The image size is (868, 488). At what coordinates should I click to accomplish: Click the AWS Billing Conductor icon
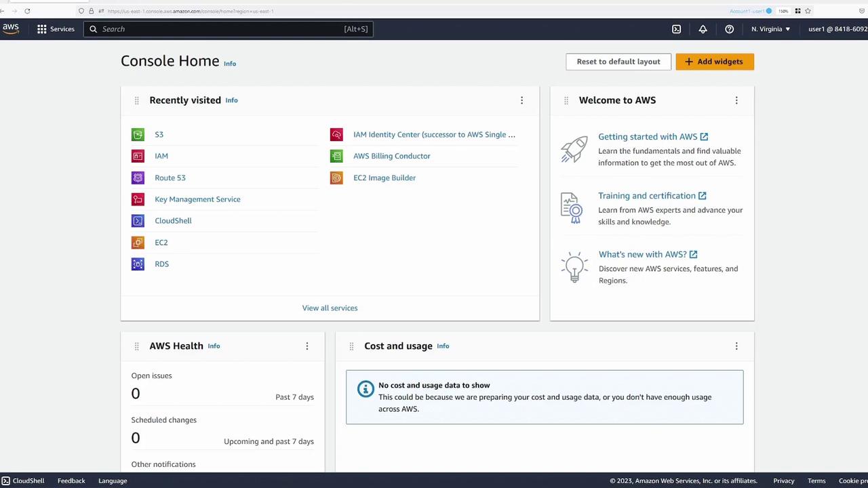[336, 156]
